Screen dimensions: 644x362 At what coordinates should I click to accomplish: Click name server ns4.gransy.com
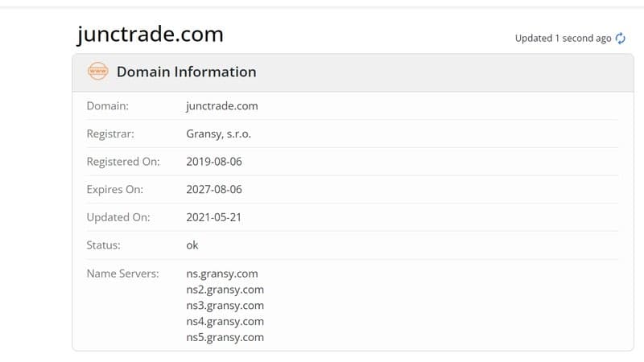(225, 321)
